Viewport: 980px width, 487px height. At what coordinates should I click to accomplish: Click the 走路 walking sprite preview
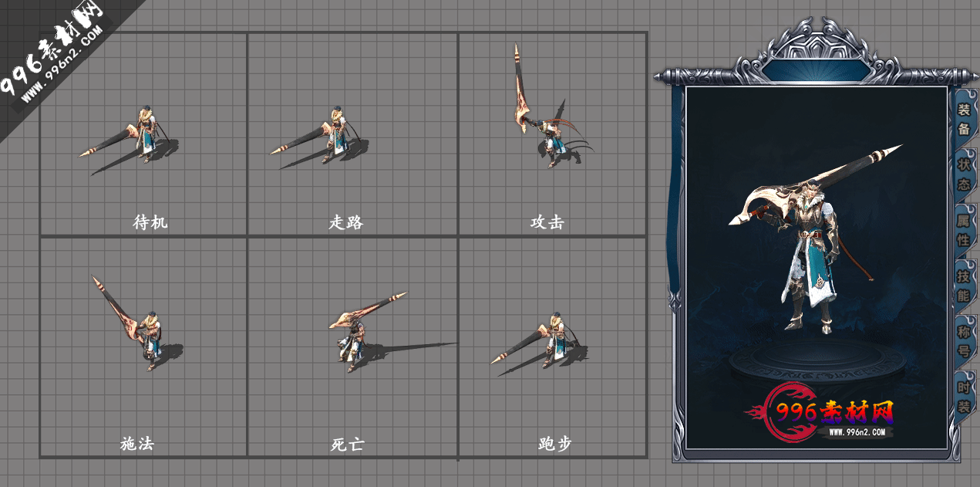click(x=319, y=139)
